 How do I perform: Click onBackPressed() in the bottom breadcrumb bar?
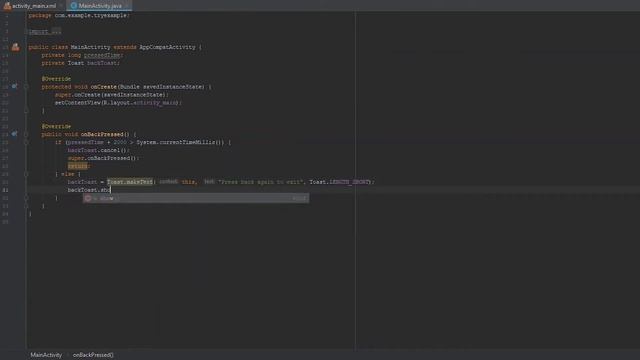point(93,355)
